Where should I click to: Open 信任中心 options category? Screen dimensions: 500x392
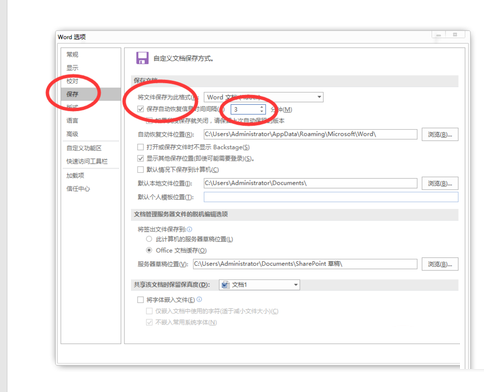point(78,189)
